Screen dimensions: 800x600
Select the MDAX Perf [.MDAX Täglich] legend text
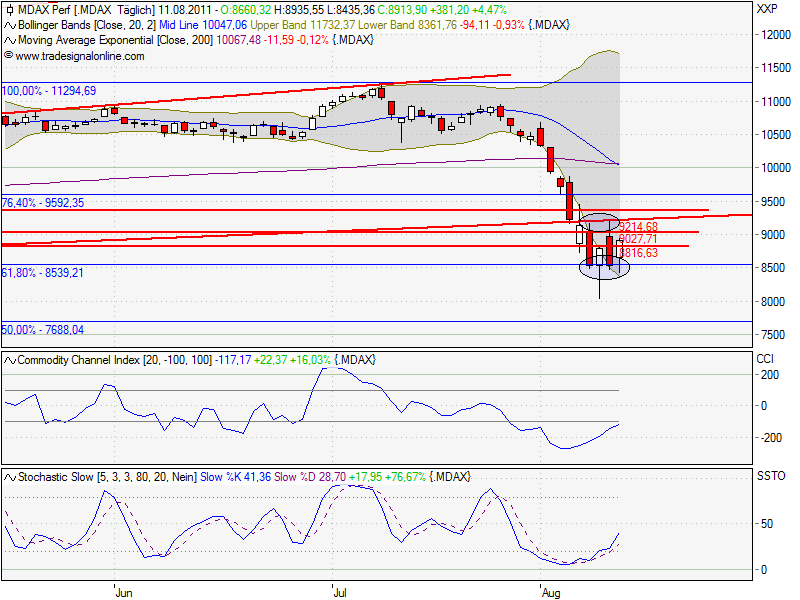click(x=78, y=9)
